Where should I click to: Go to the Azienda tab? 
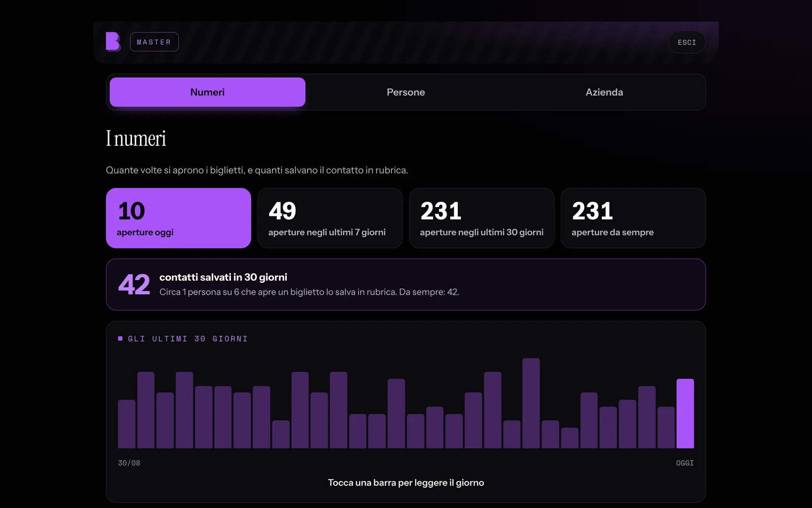coord(604,92)
